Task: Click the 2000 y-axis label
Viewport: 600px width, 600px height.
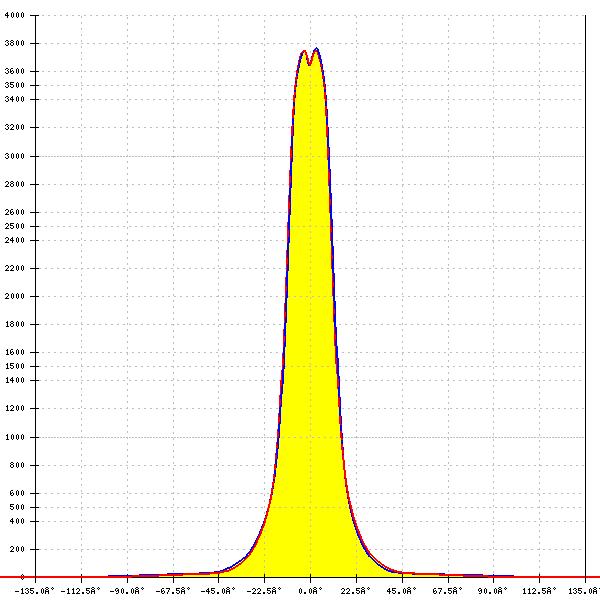Action: click(x=15, y=296)
